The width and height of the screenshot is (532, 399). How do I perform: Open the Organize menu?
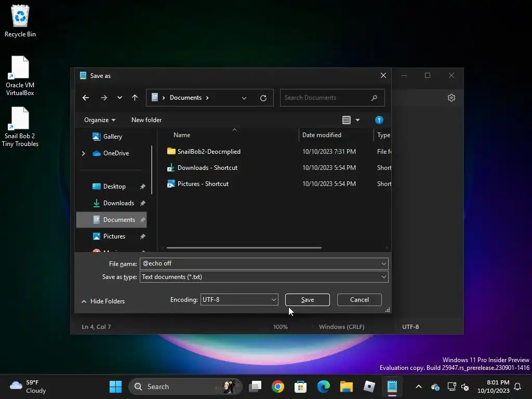coord(100,120)
